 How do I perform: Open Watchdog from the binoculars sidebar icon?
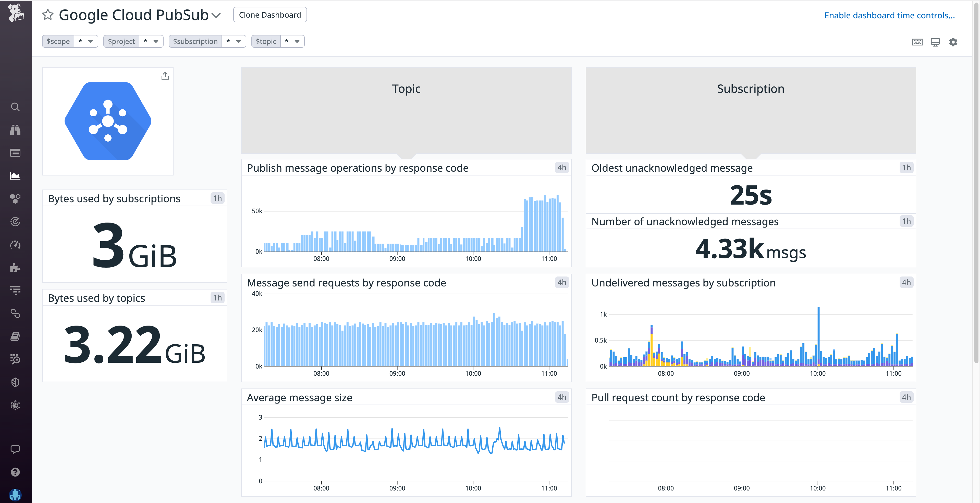pos(15,130)
